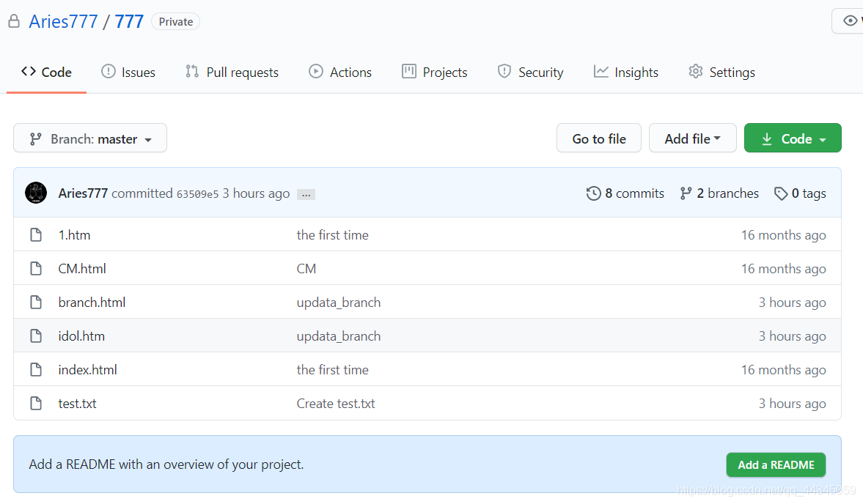The image size is (863, 504).
Task: Click the Aries777 avatar in commit bar
Action: point(36,193)
